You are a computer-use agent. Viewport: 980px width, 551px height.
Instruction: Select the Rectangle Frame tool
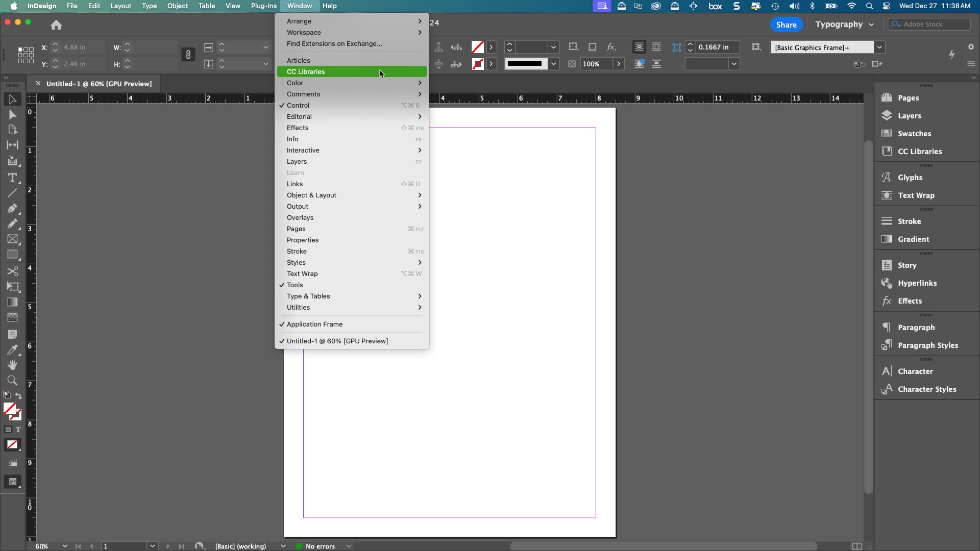click(12, 239)
